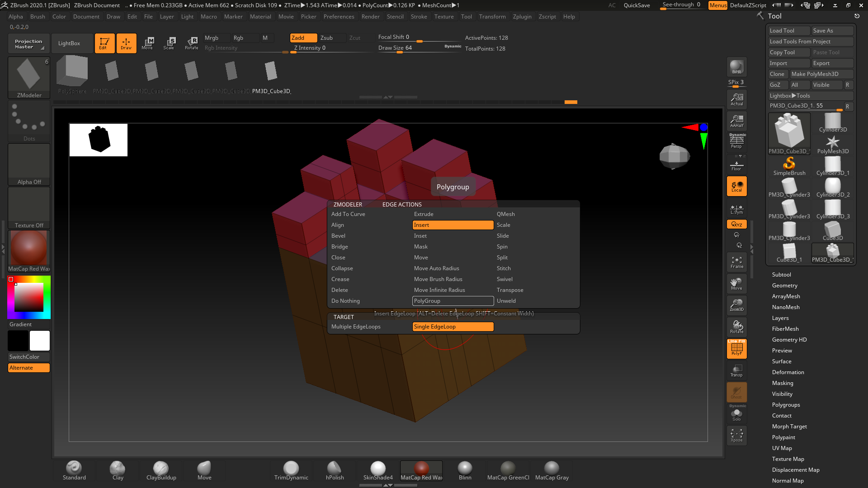Open the Preferences menu
Screen dimensions: 868x488
pos(339,16)
